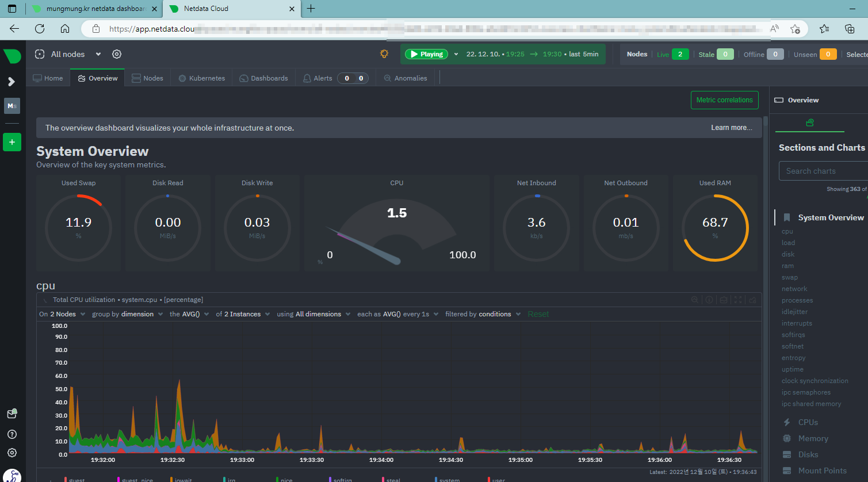Image resolution: width=868 pixels, height=482 pixels.
Task: Toggle the Offline 0 nodes filter
Action: (764, 54)
